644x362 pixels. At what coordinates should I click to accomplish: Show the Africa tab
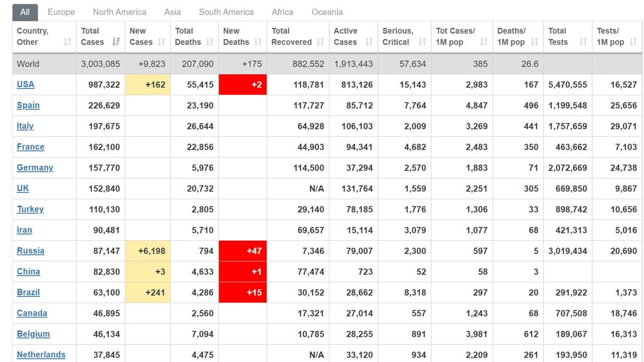point(282,13)
